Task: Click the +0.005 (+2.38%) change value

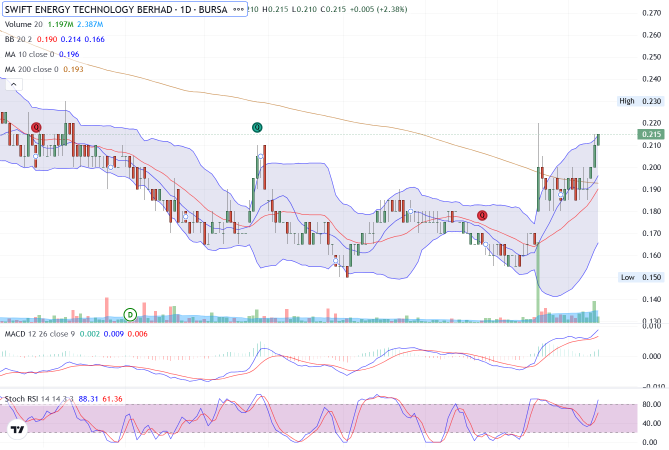Action: tap(378, 9)
